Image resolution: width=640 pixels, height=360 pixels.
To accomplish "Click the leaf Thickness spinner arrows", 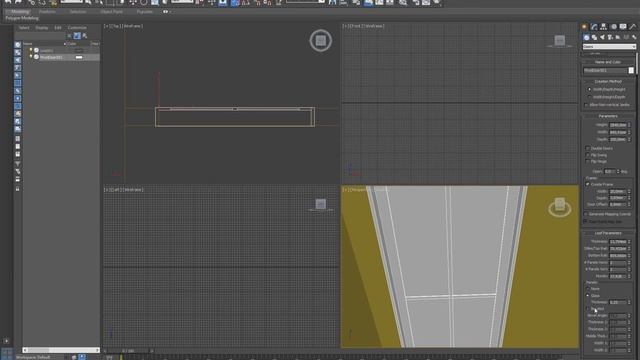I will [x=629, y=242].
